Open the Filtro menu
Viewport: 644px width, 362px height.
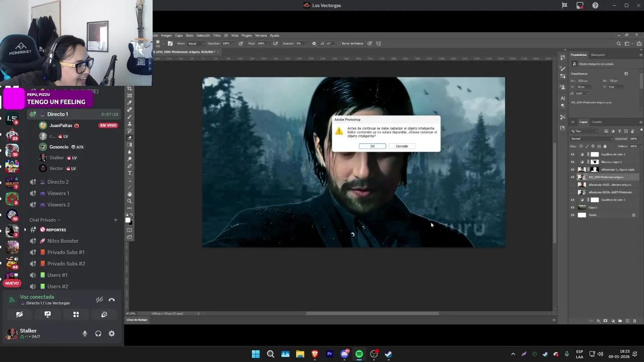point(217,36)
